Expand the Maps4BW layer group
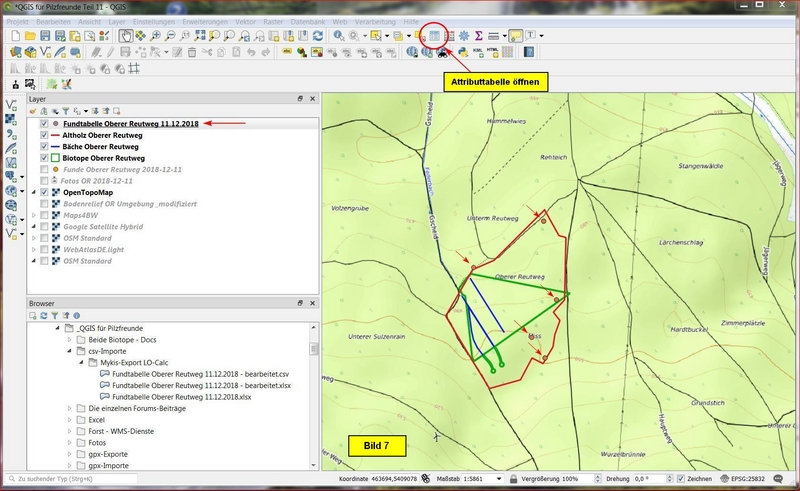This screenshot has height=491, width=800. (33, 215)
